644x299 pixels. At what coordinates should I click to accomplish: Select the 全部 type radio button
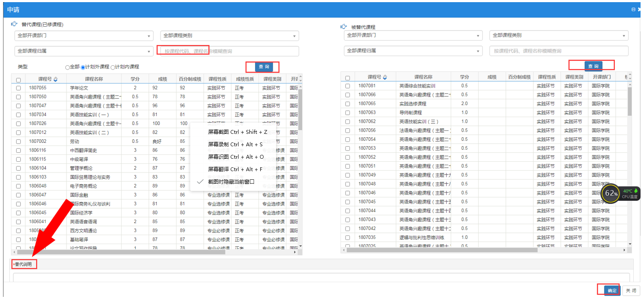(x=67, y=67)
